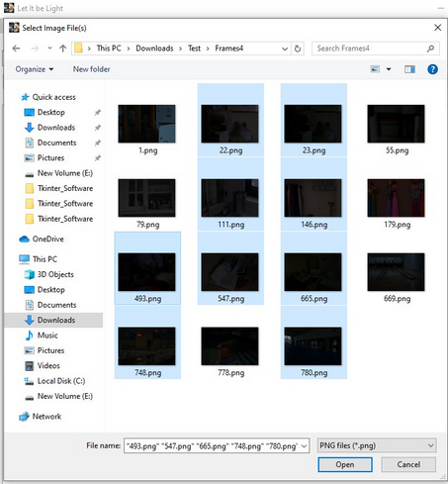Select the 665.png thumbnail
The image size is (448, 484).
tap(314, 272)
